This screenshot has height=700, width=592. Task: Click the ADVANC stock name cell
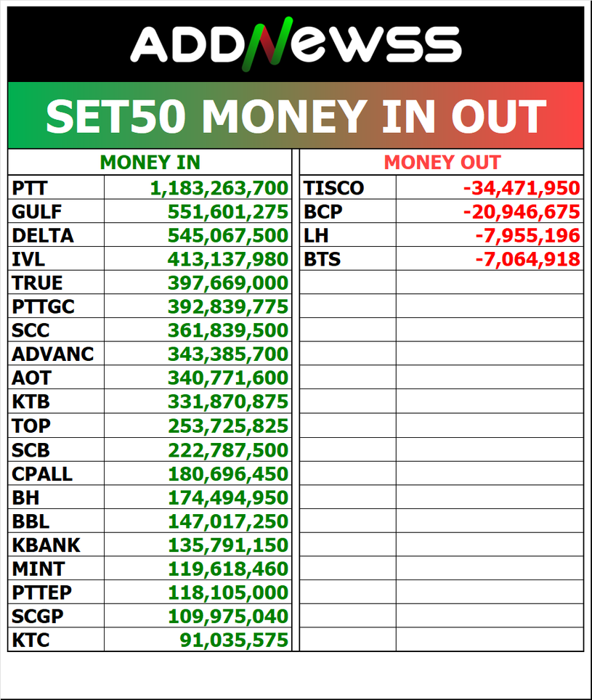click(53, 354)
